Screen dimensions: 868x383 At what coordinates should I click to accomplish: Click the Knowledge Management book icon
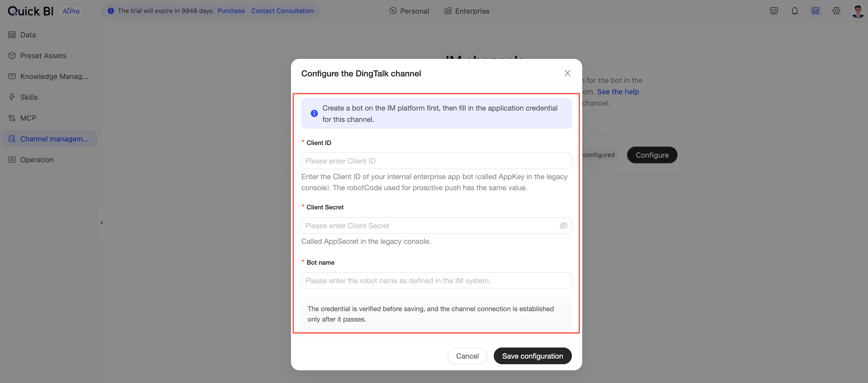[x=12, y=76]
